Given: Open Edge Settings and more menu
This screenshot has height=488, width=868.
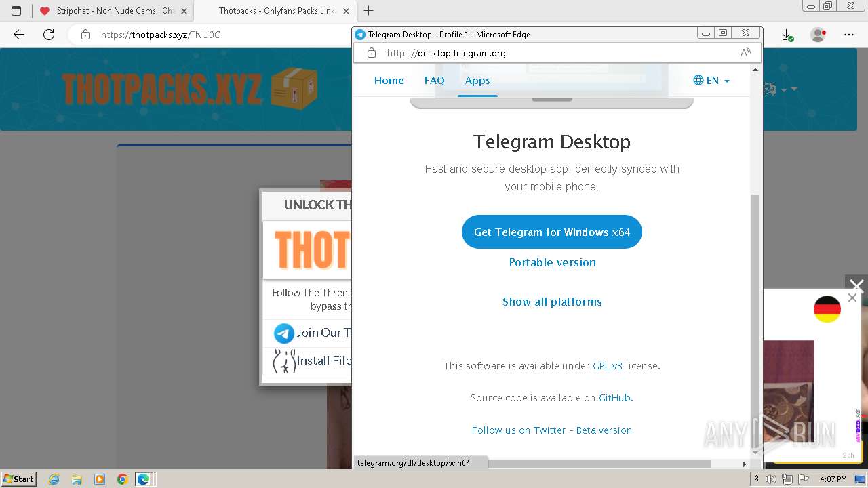Looking at the screenshot, I should click(x=849, y=35).
